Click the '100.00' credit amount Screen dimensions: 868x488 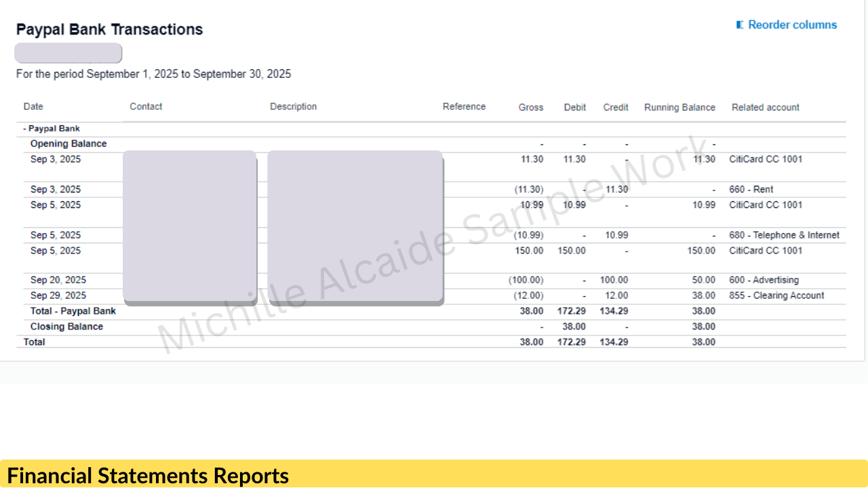pyautogui.click(x=614, y=280)
